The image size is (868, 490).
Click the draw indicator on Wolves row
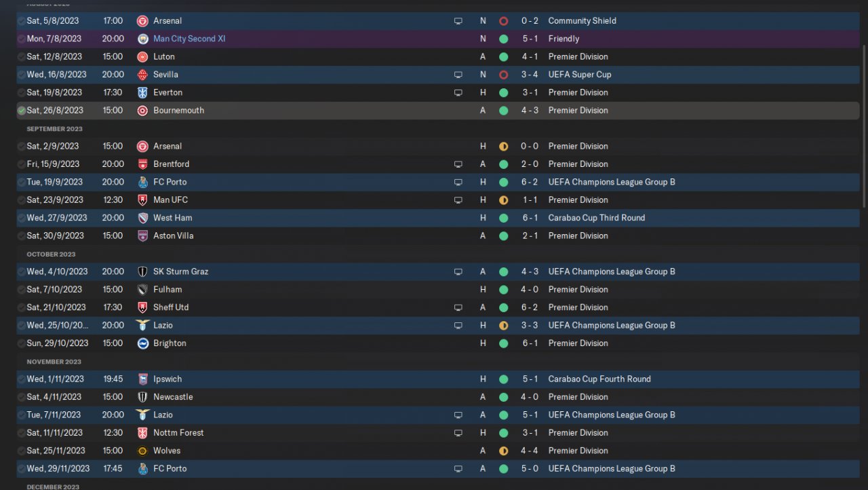click(x=503, y=451)
